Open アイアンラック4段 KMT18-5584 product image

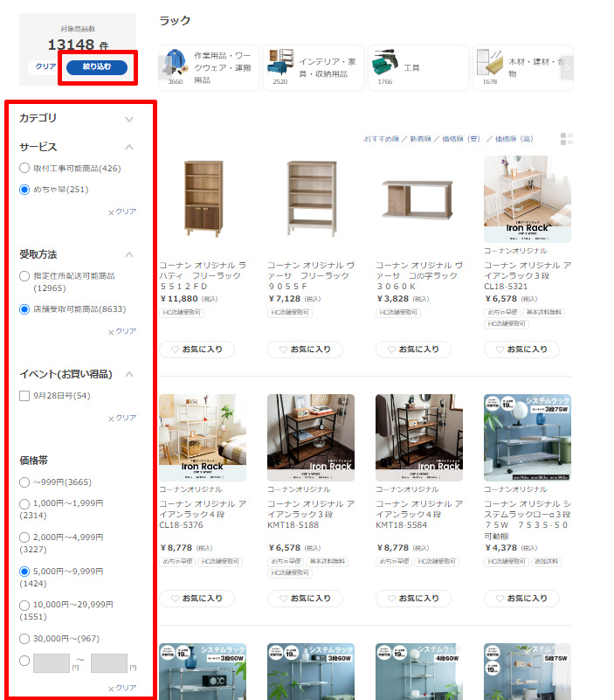[419, 438]
